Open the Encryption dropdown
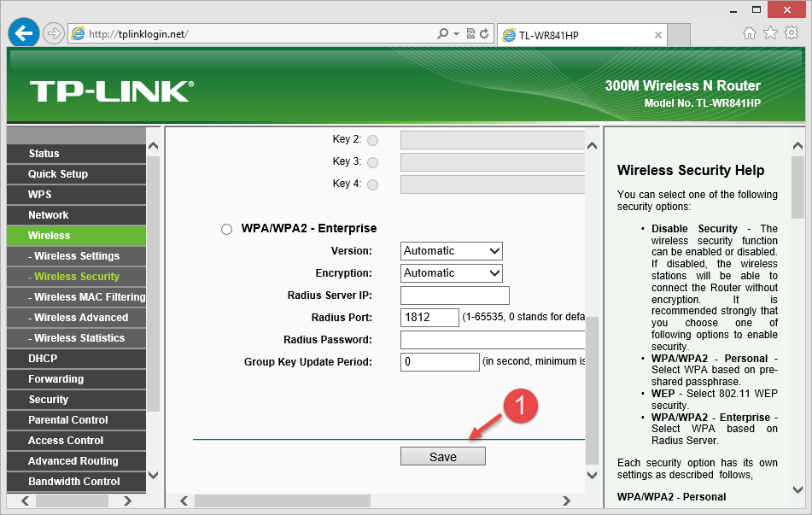This screenshot has height=515, width=812. pyautogui.click(x=452, y=273)
